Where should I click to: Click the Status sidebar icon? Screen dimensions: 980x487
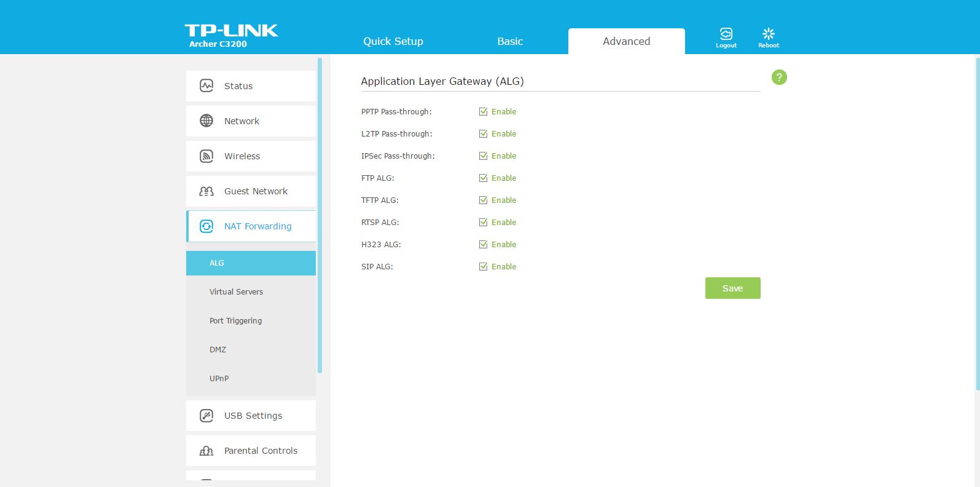click(206, 86)
